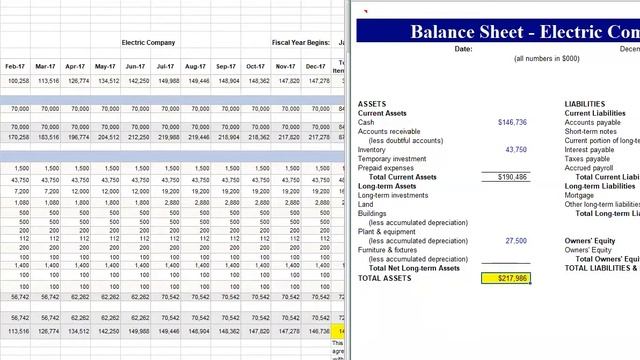
Task: Select the TOTAL ASSETS label
Action: pyautogui.click(x=384, y=278)
